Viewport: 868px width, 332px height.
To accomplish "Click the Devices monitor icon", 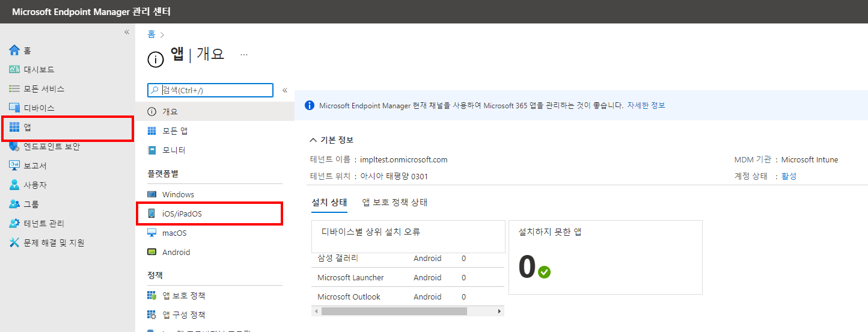I will coord(15,108).
